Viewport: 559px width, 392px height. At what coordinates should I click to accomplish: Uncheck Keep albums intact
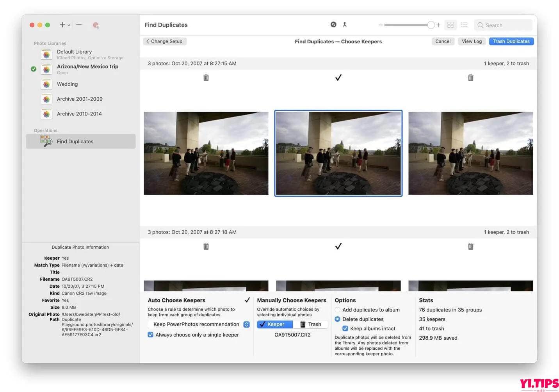tap(345, 328)
